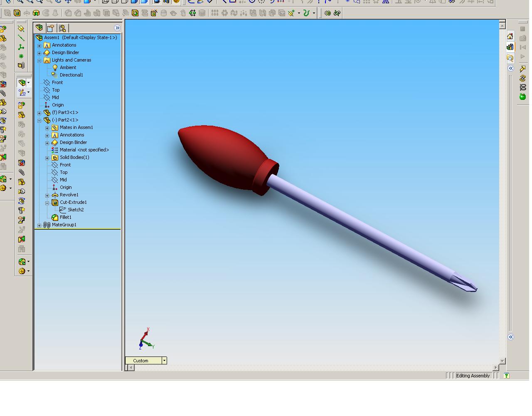Viewport: 532px width, 416px height.
Task: Expand the Solid Bodies(1) folder
Action: point(47,158)
